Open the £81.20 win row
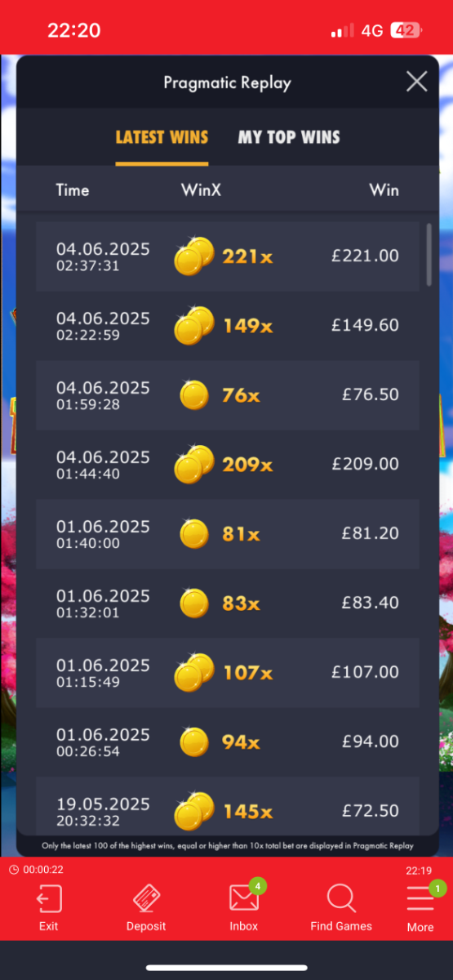 [228, 534]
